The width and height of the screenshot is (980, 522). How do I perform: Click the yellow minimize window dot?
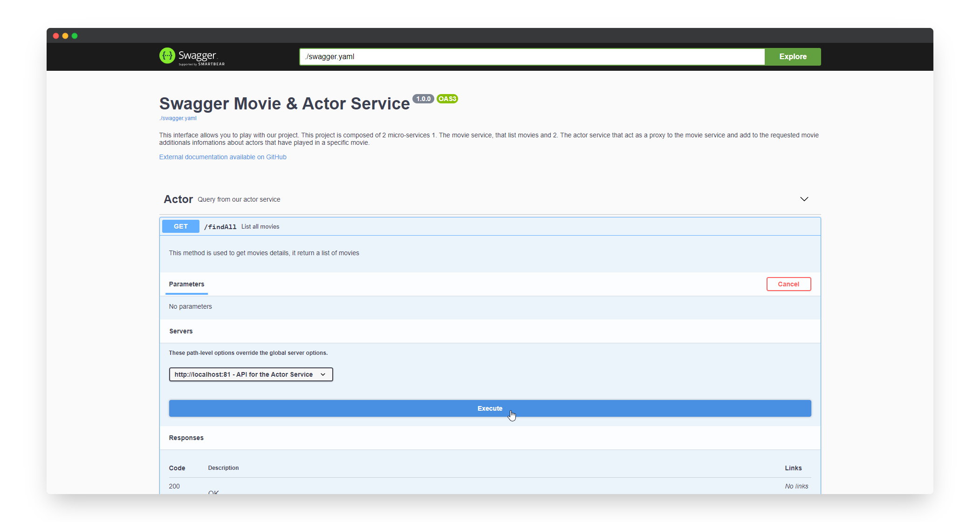[x=65, y=36]
